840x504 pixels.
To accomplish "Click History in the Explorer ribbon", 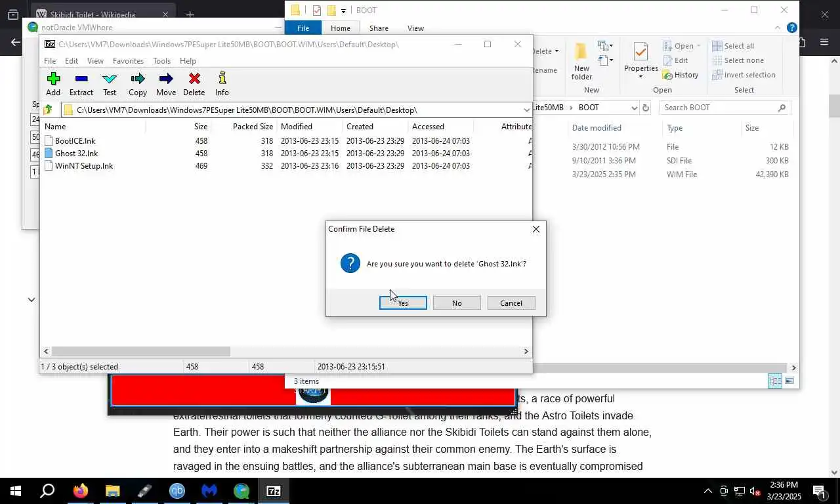I will pyautogui.click(x=681, y=75).
